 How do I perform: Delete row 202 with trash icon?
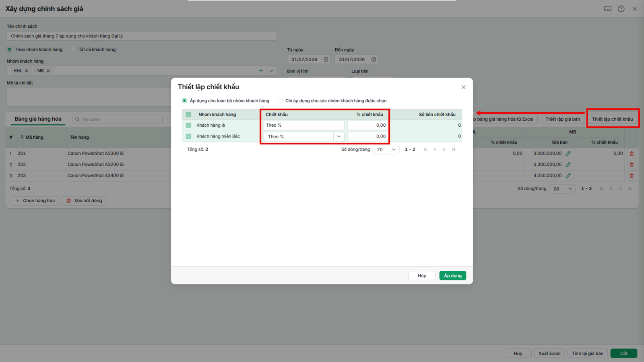point(632,165)
